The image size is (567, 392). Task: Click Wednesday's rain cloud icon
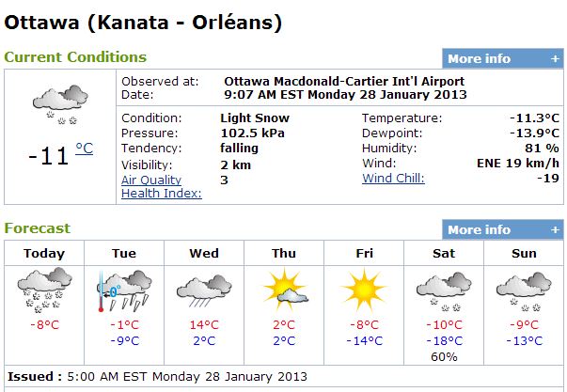204,290
